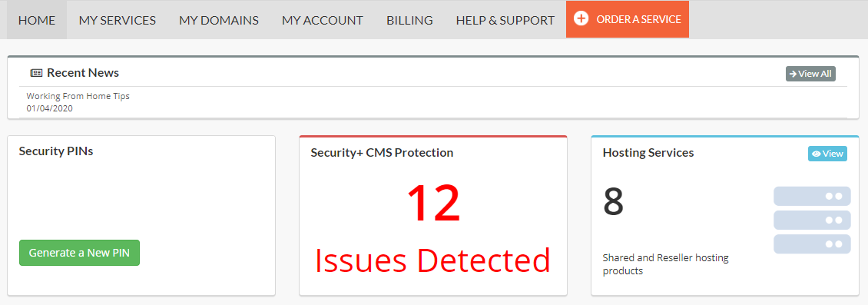Click the Issues Detected red text
Screen dimensions: 868x305
(433, 260)
